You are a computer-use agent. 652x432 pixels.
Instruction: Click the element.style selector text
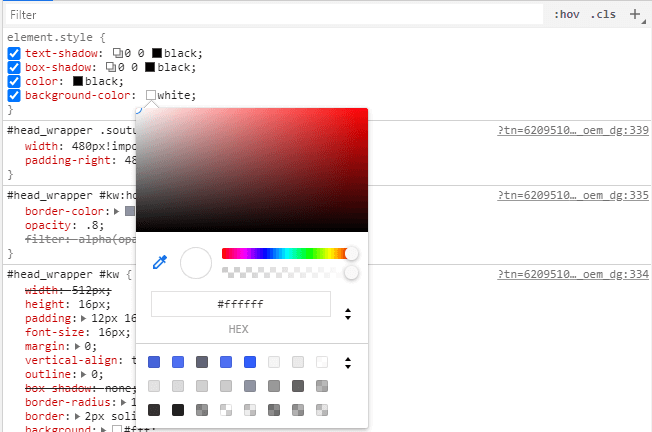(50, 37)
